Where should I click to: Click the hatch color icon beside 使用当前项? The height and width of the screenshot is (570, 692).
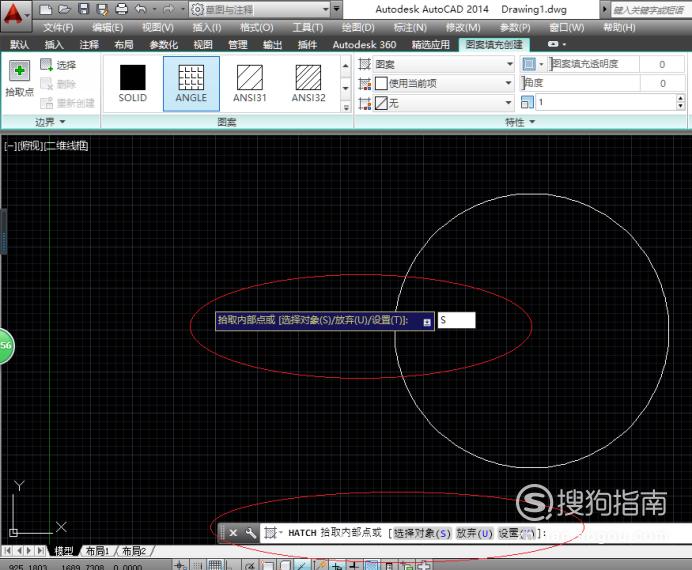pos(365,84)
